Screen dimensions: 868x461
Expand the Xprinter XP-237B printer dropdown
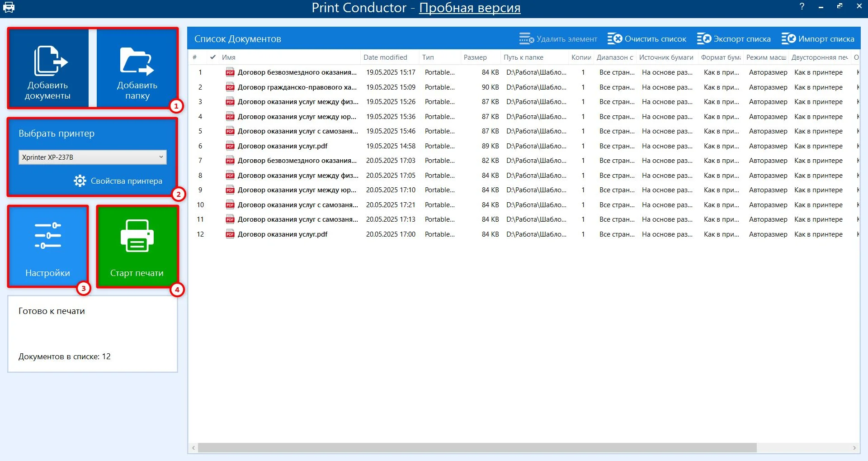click(x=161, y=157)
